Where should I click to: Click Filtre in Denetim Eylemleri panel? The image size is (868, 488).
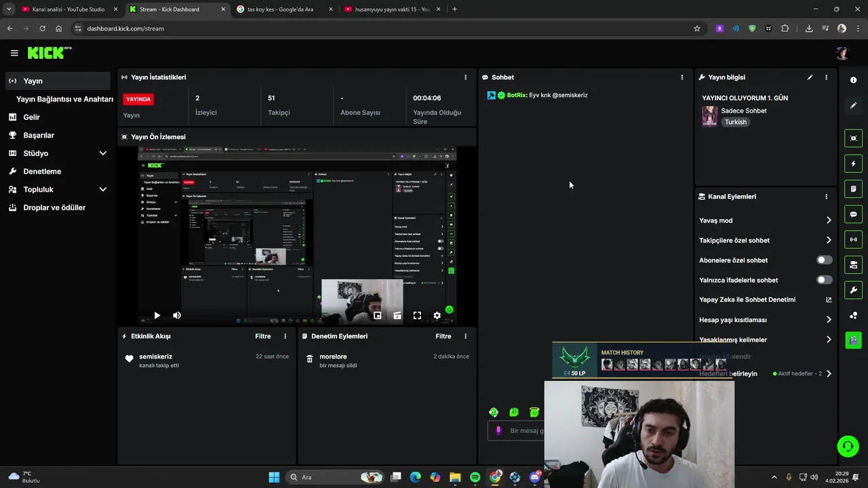[x=443, y=336]
